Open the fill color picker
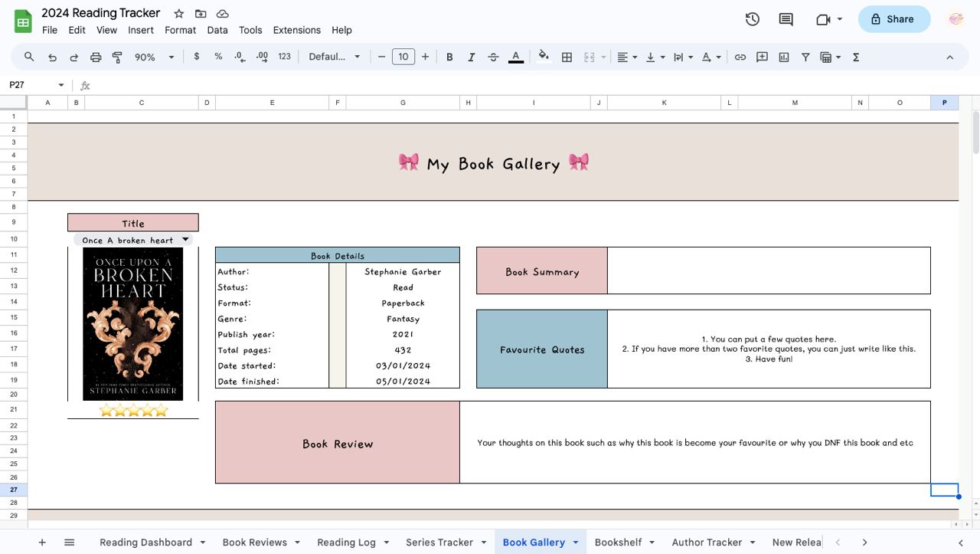980x554 pixels. click(544, 57)
